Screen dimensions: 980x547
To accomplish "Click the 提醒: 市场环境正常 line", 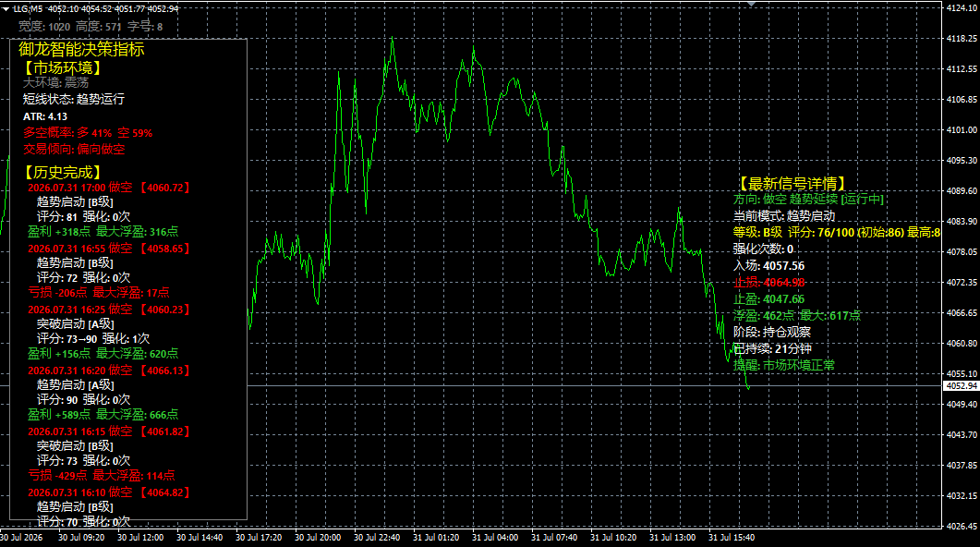I will [784, 365].
